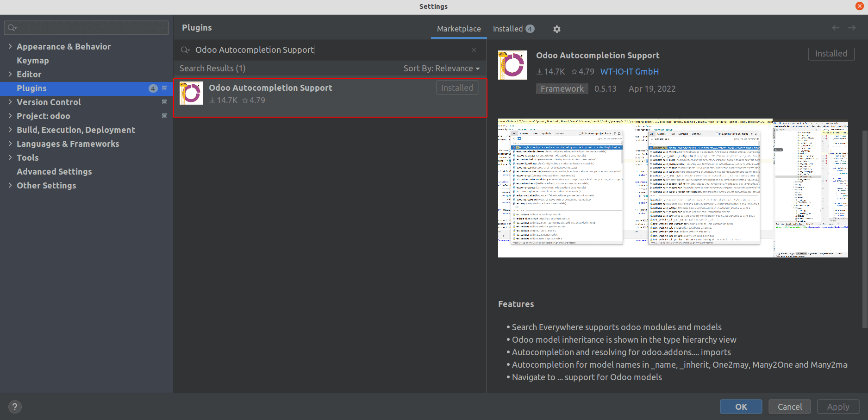
Task: Expand Appearance & Behavior section
Action: click(10, 46)
